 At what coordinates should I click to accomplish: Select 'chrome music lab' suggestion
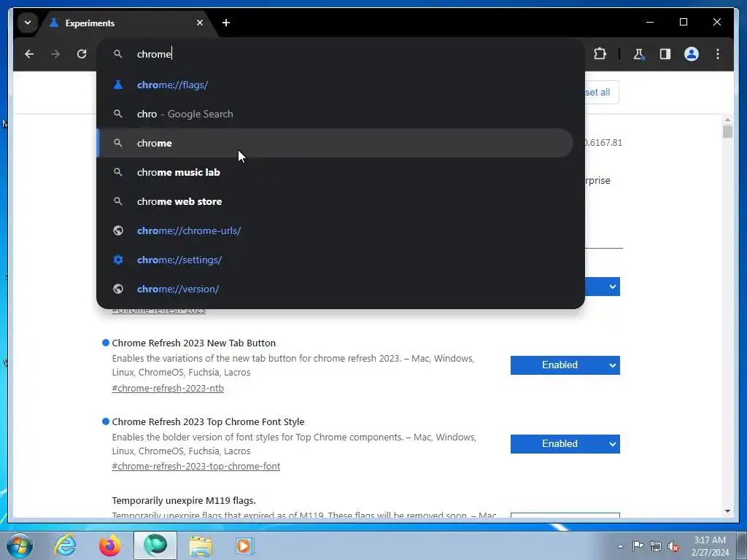[x=336, y=172]
